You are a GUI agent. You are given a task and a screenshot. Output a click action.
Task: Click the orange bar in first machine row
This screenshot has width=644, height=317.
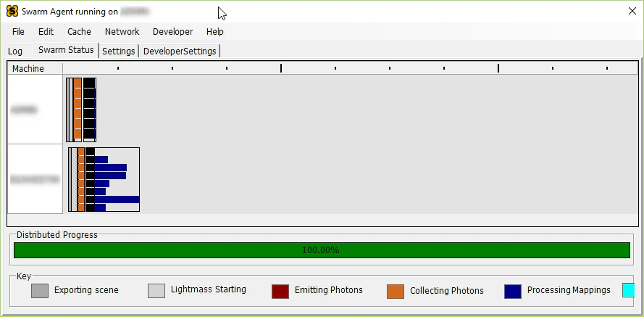click(x=78, y=110)
